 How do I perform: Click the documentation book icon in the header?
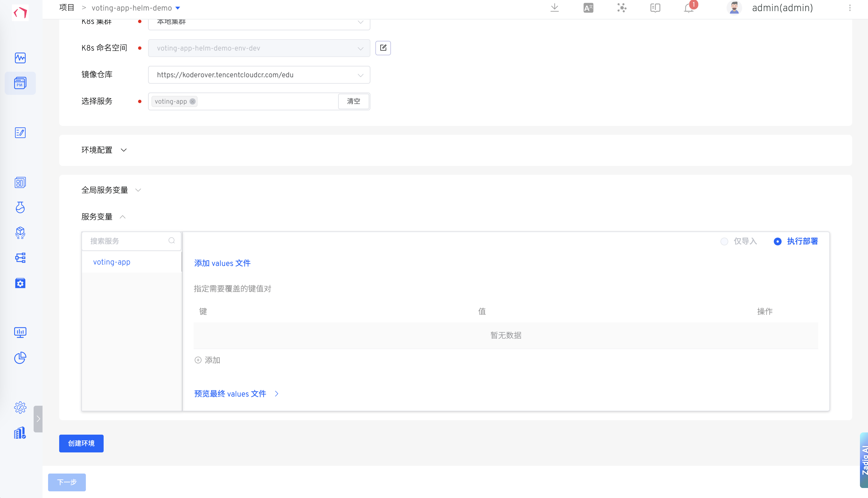655,8
